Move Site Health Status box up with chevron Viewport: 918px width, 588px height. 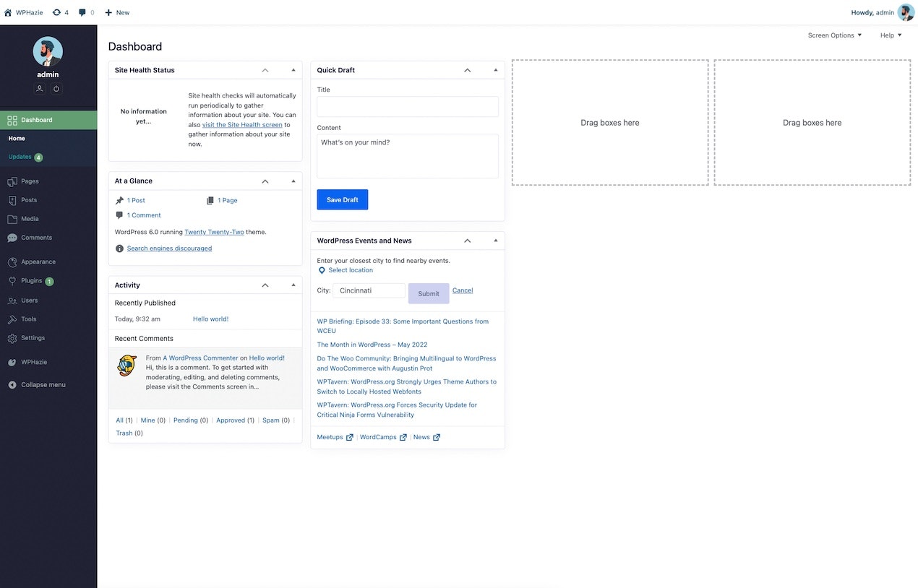tap(265, 70)
